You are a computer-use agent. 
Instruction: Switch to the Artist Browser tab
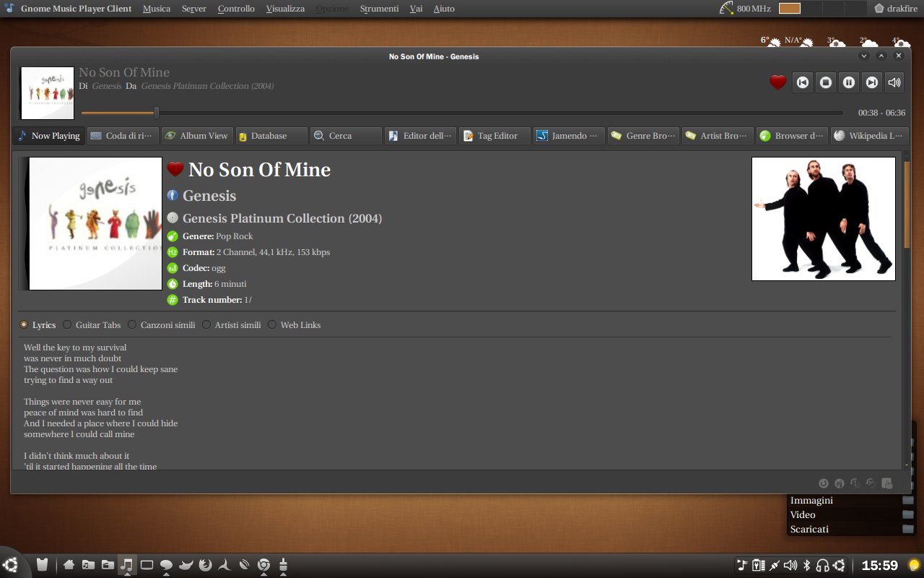tap(718, 136)
